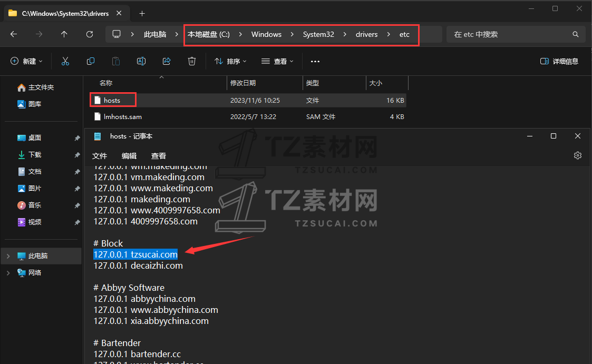Image resolution: width=592 pixels, height=364 pixels.
Task: Sort by 修改日期 column header
Action: coord(243,83)
